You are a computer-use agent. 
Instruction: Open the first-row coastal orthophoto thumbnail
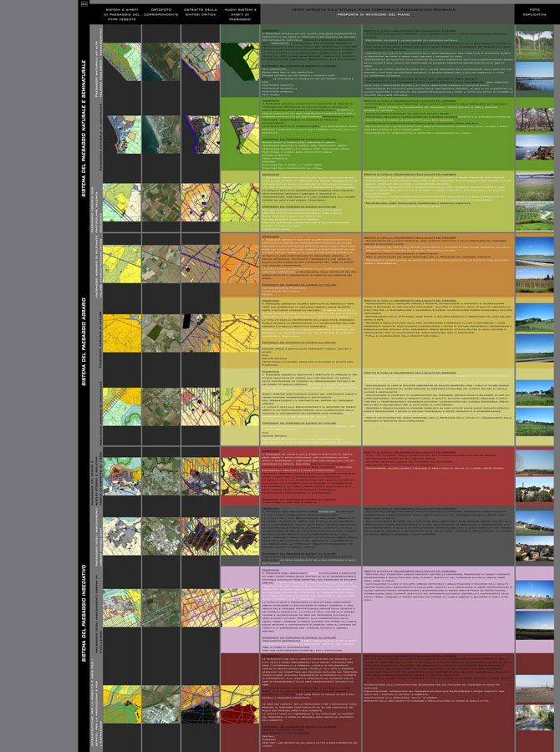coord(160,62)
